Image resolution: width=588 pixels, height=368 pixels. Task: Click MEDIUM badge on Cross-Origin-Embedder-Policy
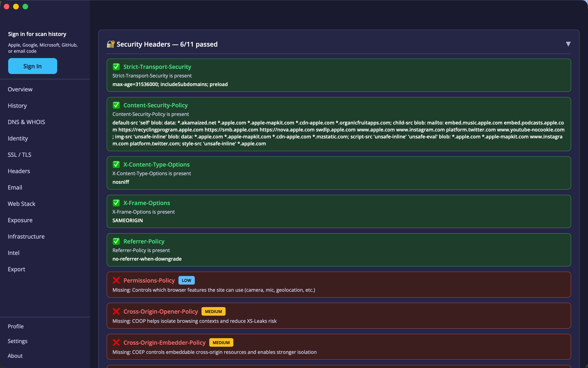point(221,343)
